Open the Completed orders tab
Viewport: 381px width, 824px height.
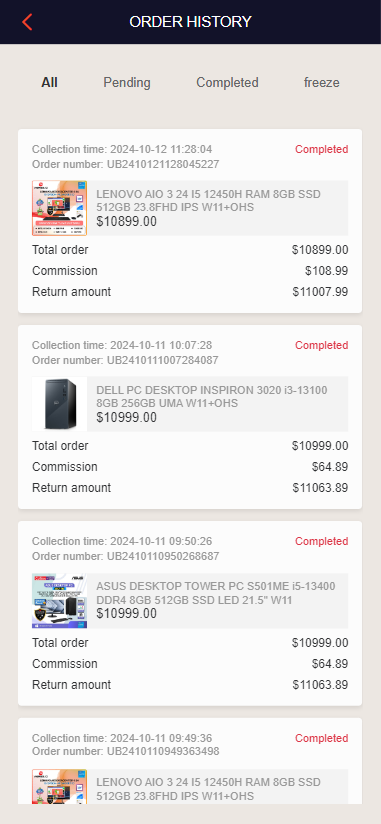tap(227, 83)
